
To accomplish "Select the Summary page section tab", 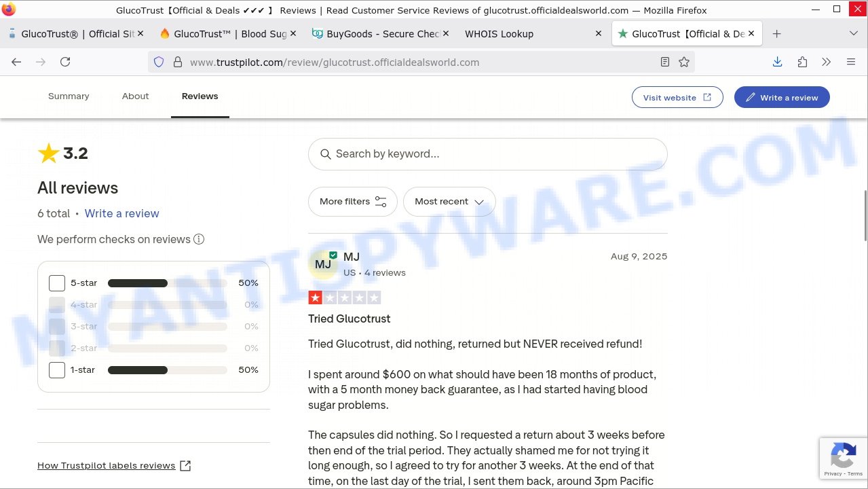I will coord(69,96).
